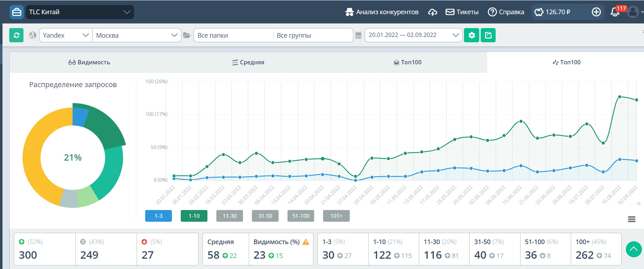Open Анализ конкурентов link
This screenshot has height=269, width=644.
(x=382, y=12)
